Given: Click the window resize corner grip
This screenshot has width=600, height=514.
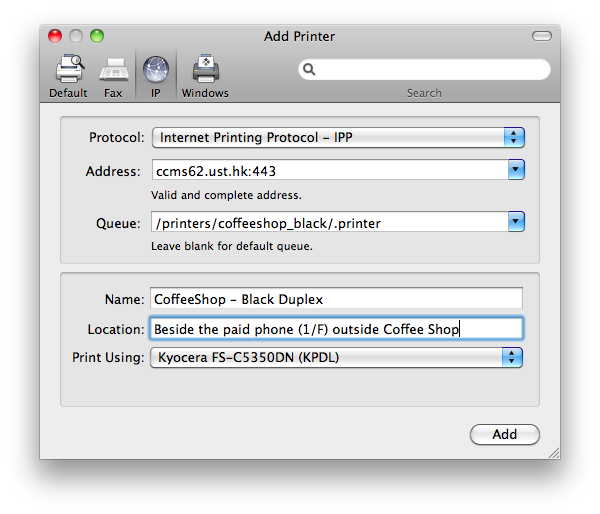Looking at the screenshot, I should 553,452.
